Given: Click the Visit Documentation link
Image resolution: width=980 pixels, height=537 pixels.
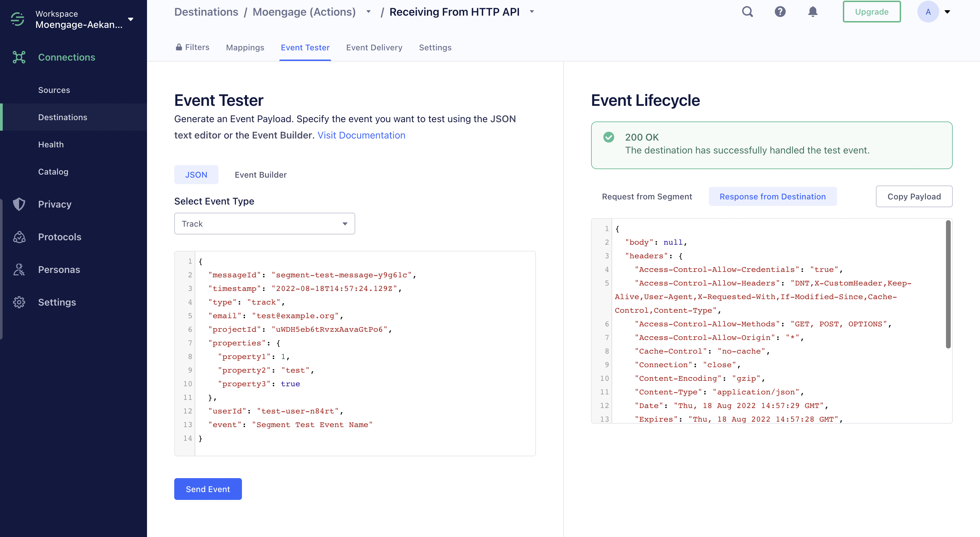Looking at the screenshot, I should [361, 135].
